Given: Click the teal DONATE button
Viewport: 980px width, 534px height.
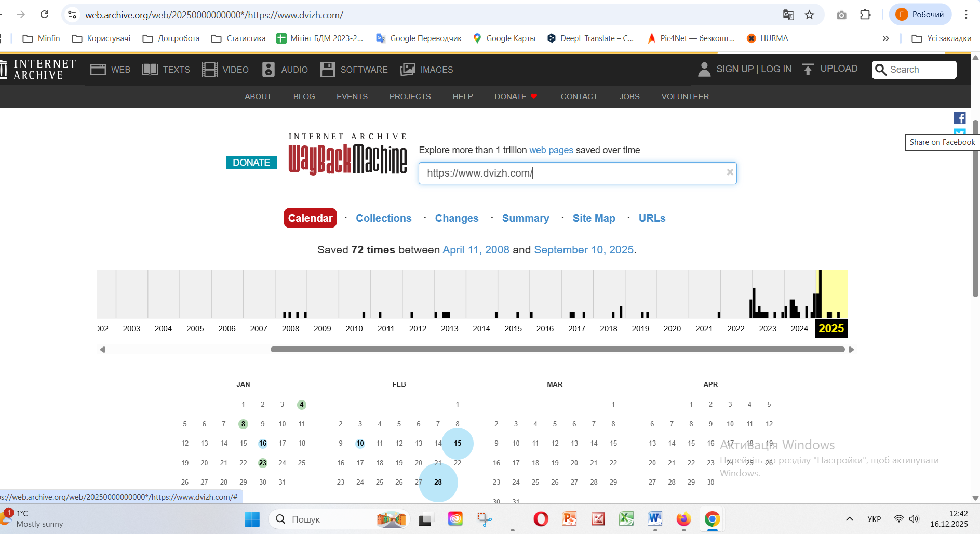Looking at the screenshot, I should [251, 163].
